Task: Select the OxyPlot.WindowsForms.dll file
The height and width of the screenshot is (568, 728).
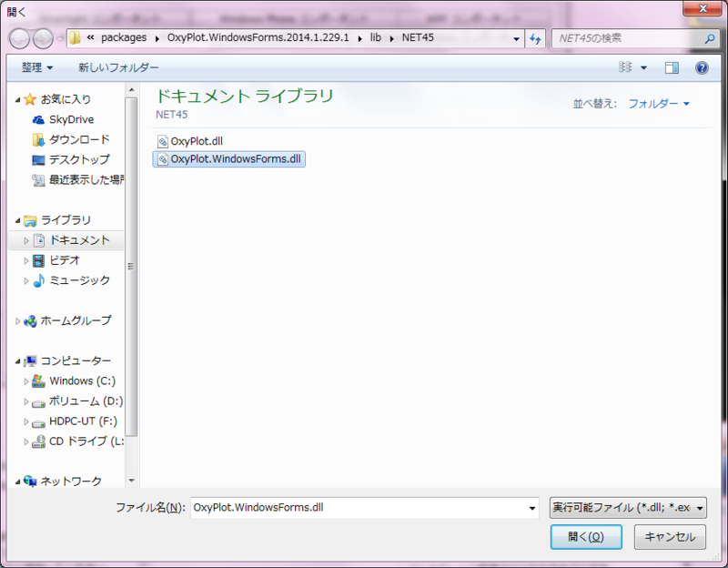Action: (229, 158)
